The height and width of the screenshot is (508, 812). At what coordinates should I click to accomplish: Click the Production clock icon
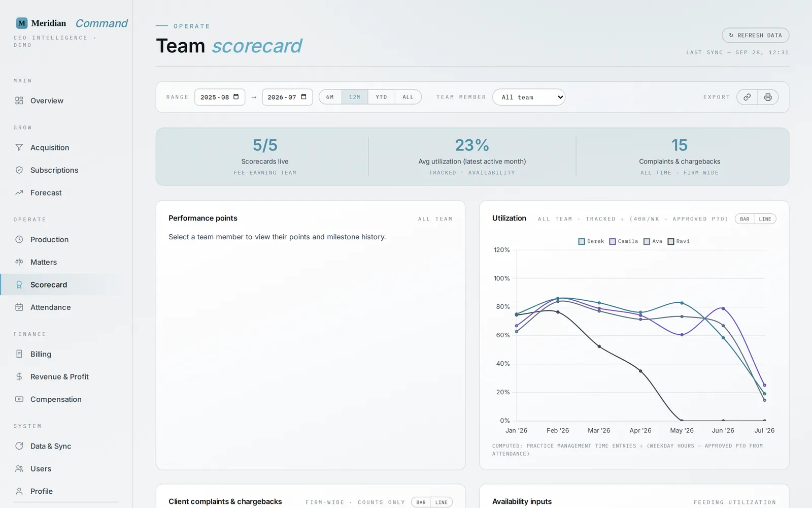[19, 239]
